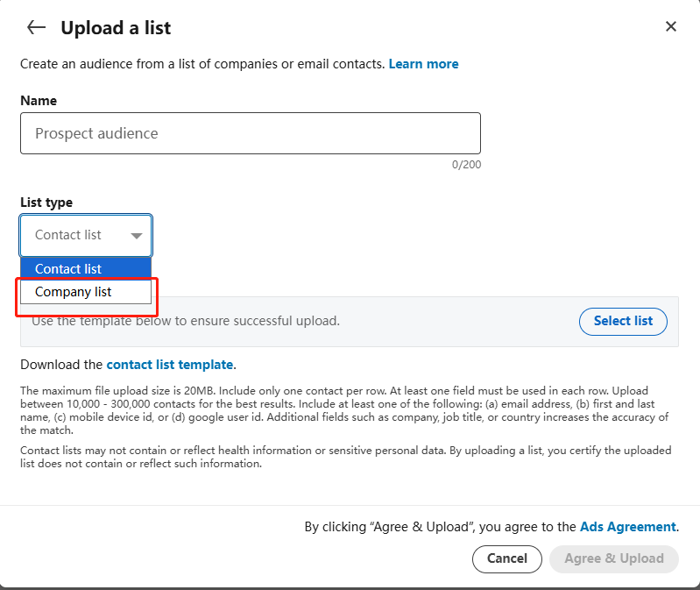Click the Cancel button

coord(507,558)
